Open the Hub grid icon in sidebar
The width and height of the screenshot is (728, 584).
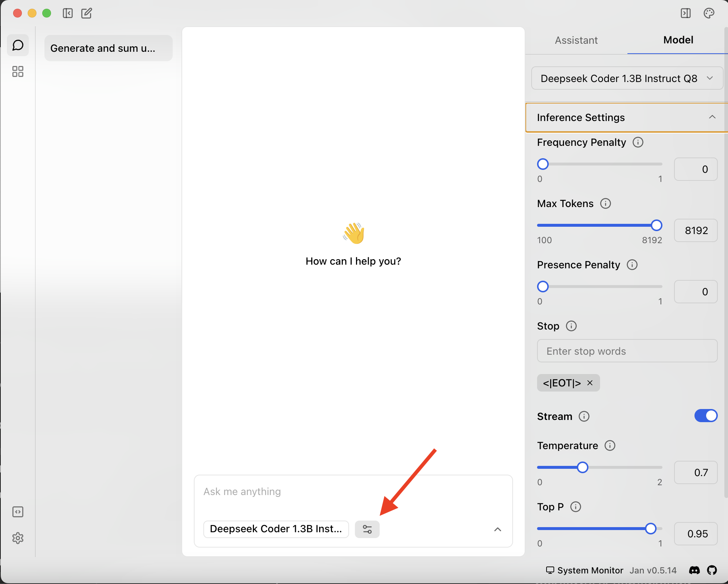pos(17,71)
